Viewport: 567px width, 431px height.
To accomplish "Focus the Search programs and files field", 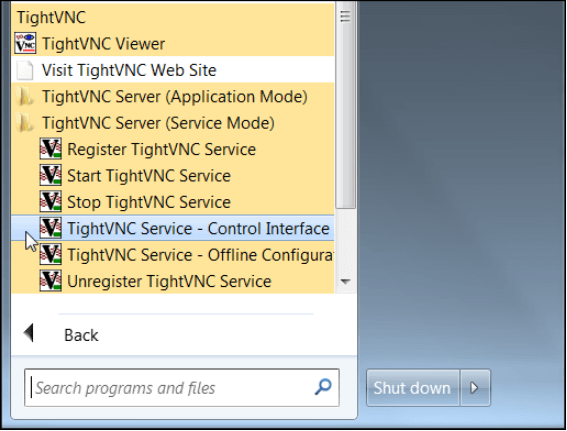I will 182,388.
